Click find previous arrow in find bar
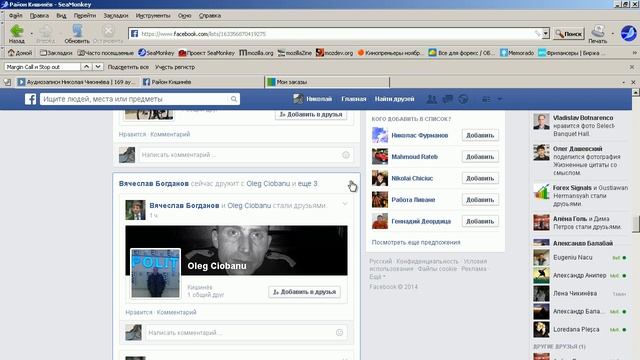Viewport: 640px width, 360px height. [x=87, y=67]
